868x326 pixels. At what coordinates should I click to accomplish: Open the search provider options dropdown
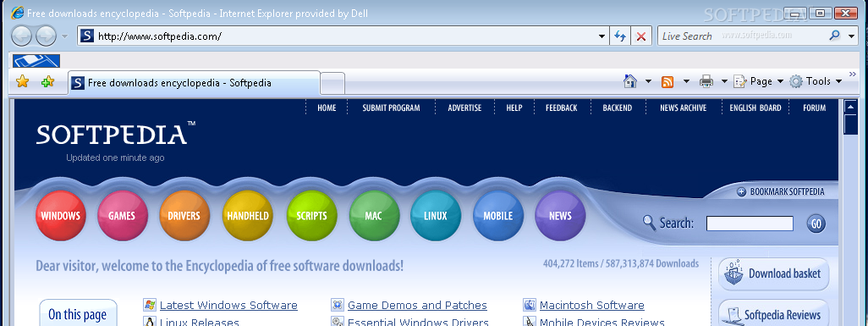[x=851, y=36]
